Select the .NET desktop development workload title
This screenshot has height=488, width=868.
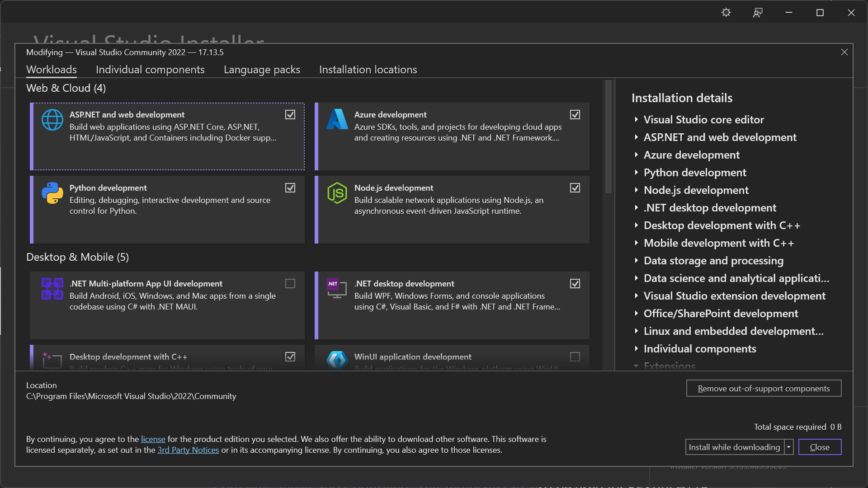(404, 284)
